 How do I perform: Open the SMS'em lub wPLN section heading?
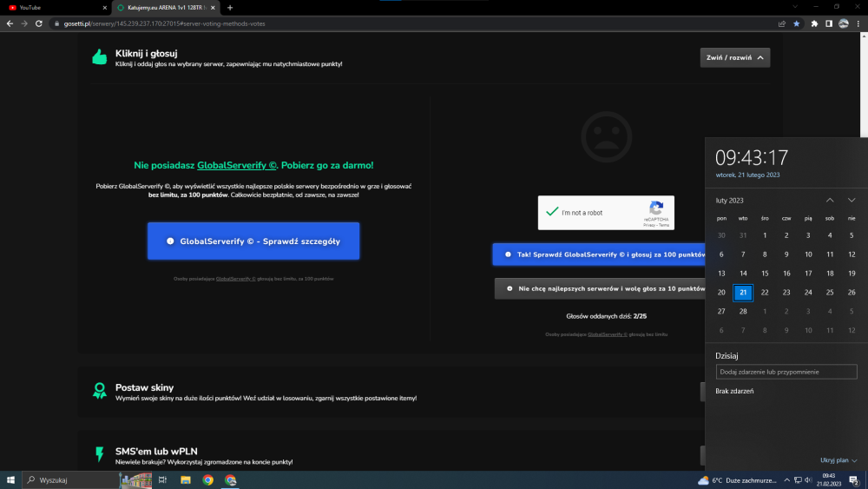point(156,452)
